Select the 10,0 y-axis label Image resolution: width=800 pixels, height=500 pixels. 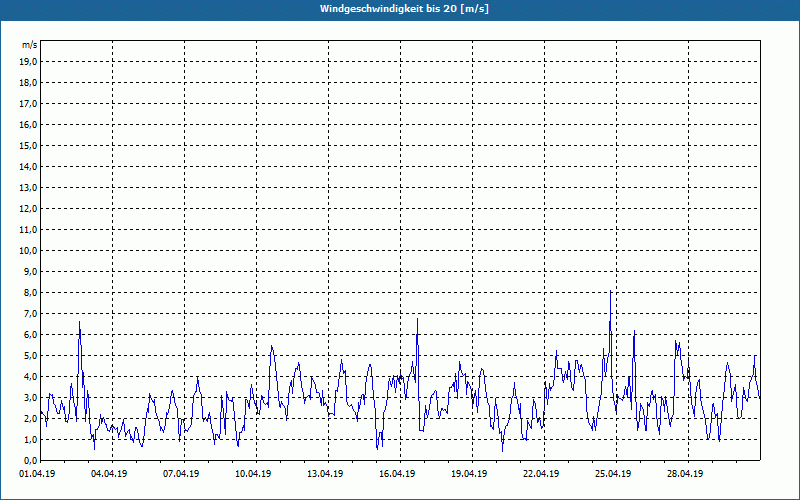click(x=28, y=251)
